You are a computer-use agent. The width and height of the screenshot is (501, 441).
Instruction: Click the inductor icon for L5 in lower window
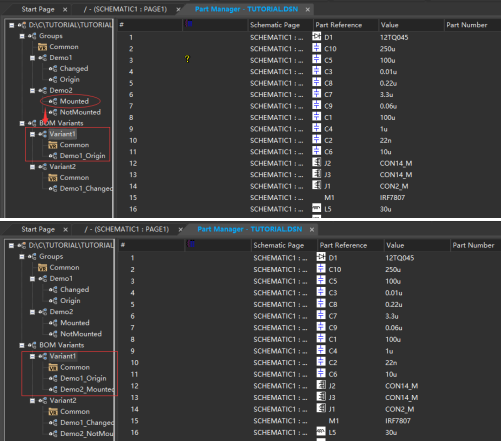(x=321, y=431)
